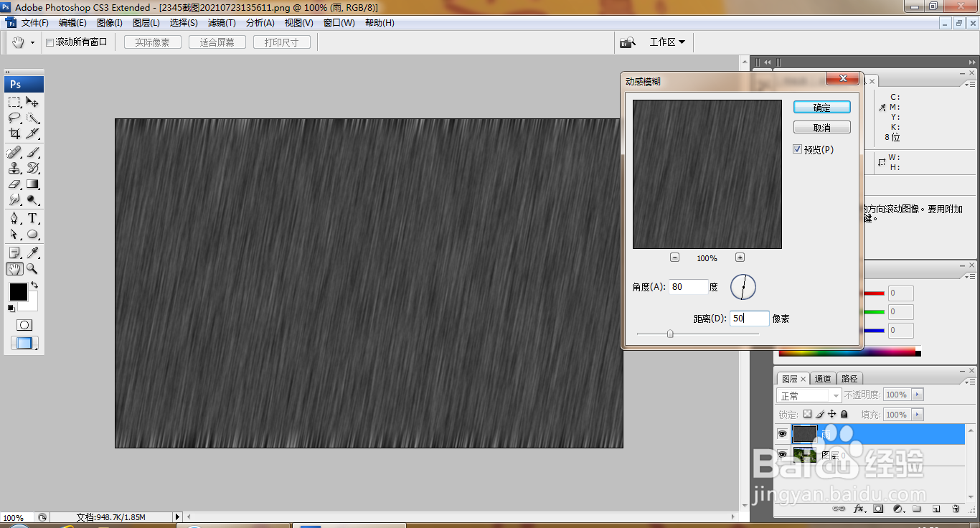The image size is (980, 528).
Task: Select the Eraser tool
Action: coord(14,184)
